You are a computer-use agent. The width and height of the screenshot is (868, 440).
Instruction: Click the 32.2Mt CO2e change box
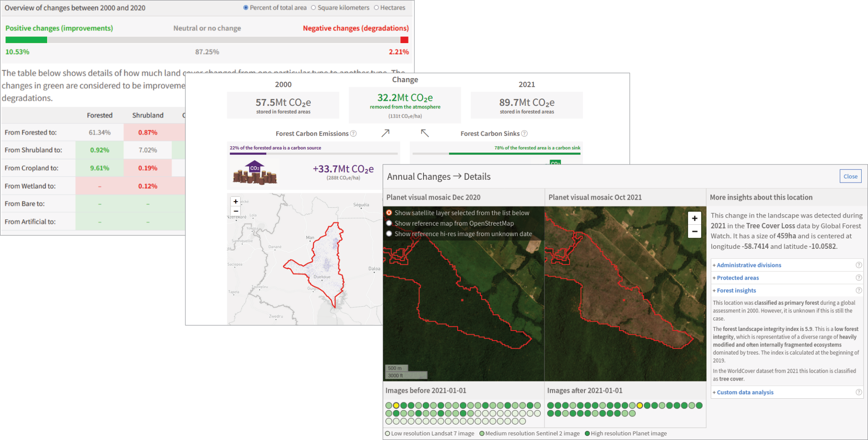(x=405, y=105)
